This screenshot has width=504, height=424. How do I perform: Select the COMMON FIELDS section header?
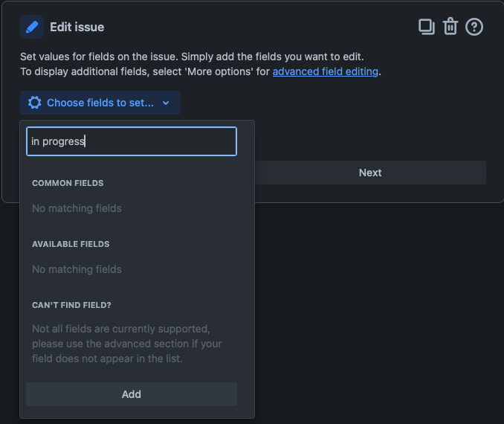tap(68, 183)
